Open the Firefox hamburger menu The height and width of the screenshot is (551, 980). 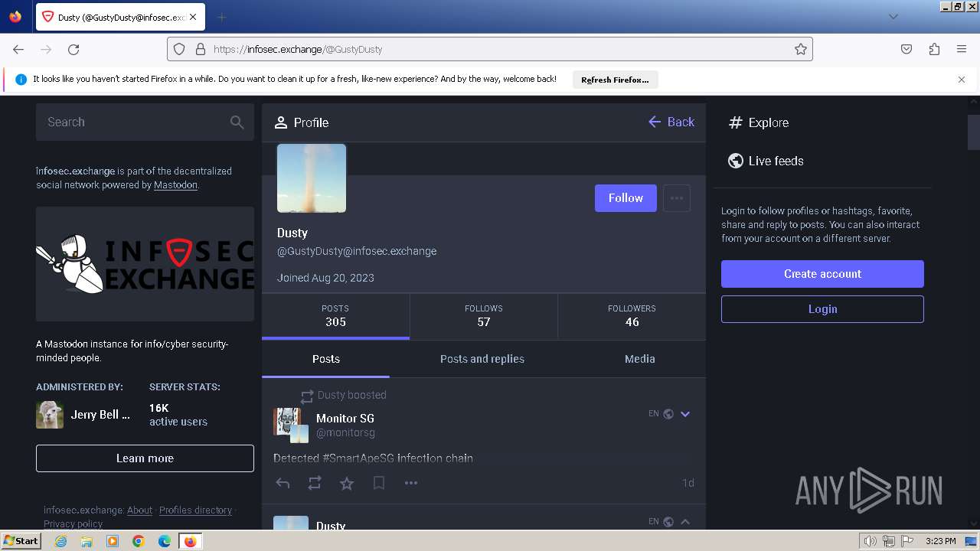[x=962, y=49]
